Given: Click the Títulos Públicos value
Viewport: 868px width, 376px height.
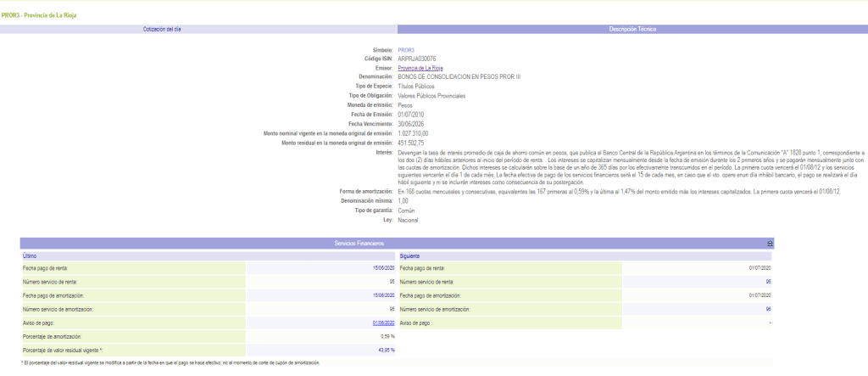Looking at the screenshot, I should pos(416,87).
